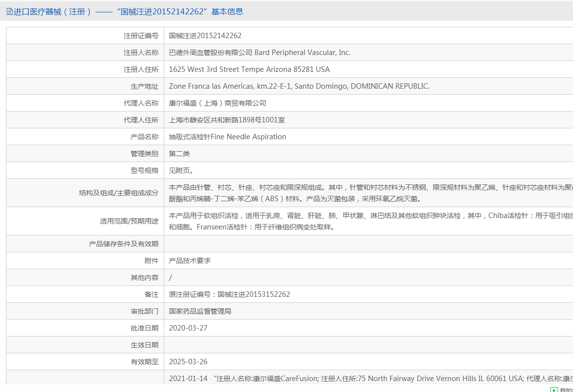573x392 pixels.
Task: Click production address Zone Franca las Americas
Action: [299, 86]
